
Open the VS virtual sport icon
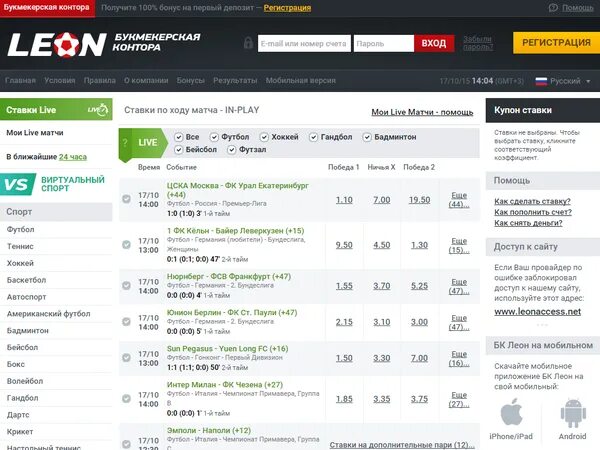coord(17,184)
